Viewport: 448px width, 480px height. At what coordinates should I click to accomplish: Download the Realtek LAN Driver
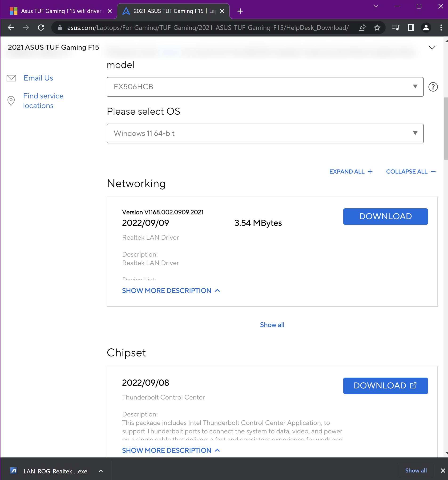pos(385,216)
